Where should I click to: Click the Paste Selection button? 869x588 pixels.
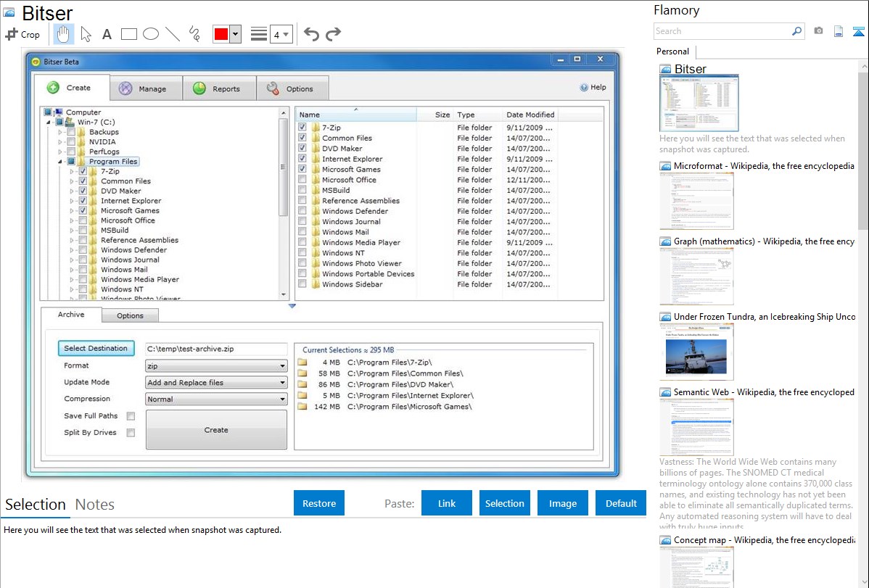pyautogui.click(x=504, y=503)
